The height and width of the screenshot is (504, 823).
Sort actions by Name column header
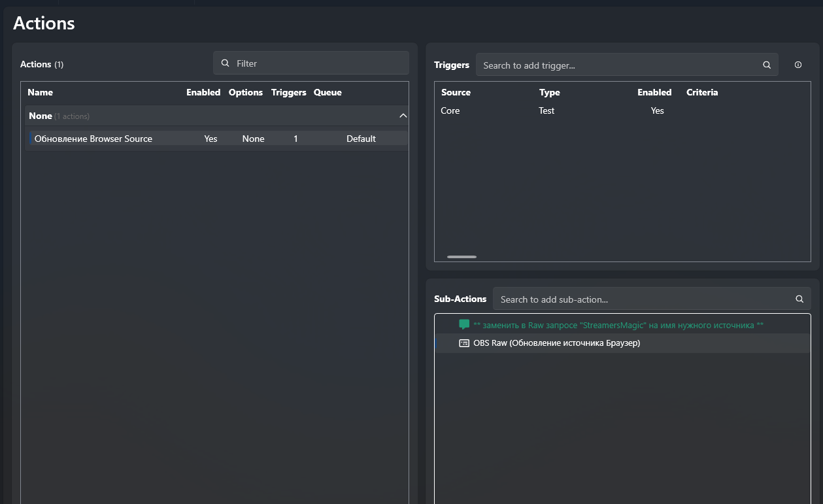click(x=41, y=92)
